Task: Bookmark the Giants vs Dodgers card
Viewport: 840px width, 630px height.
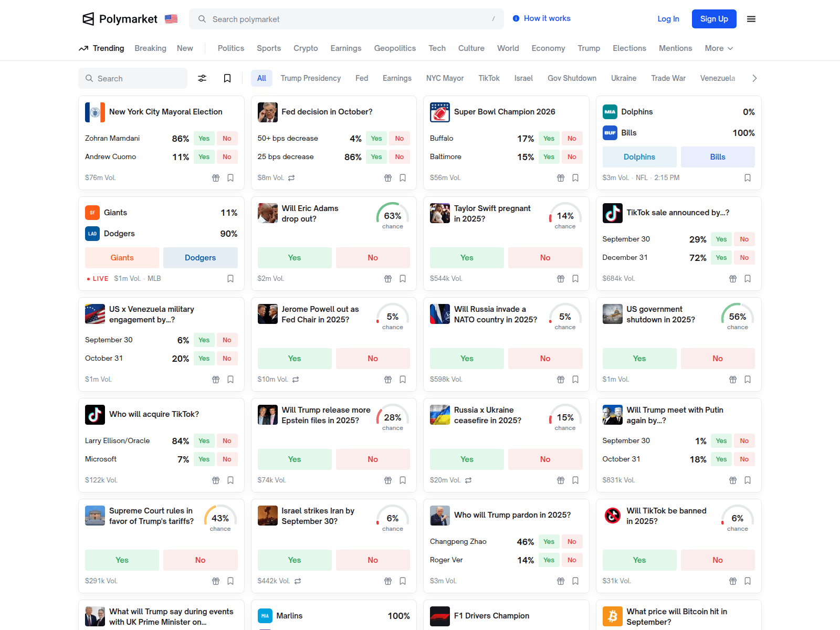Action: (230, 279)
